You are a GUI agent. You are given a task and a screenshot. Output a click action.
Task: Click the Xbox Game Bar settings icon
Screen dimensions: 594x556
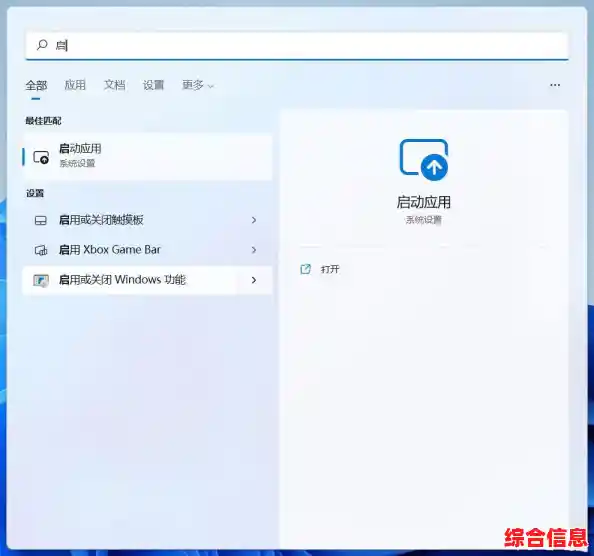click(x=41, y=250)
